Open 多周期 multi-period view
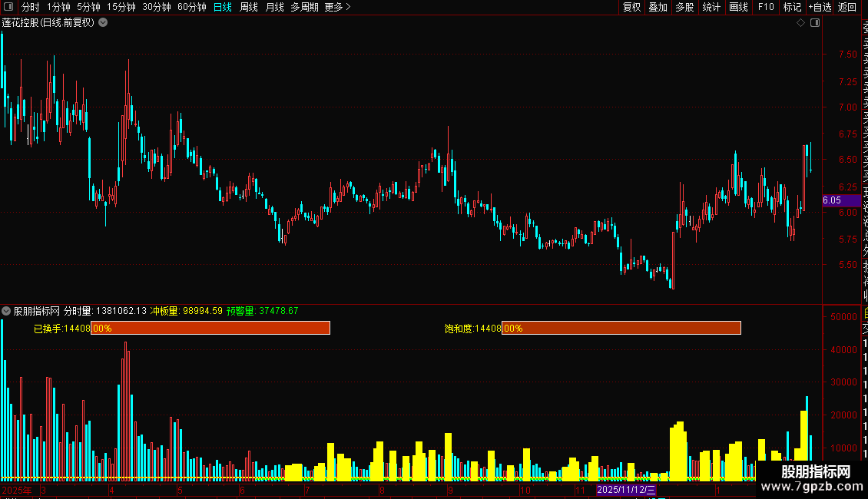The image size is (868, 499). [x=304, y=7]
